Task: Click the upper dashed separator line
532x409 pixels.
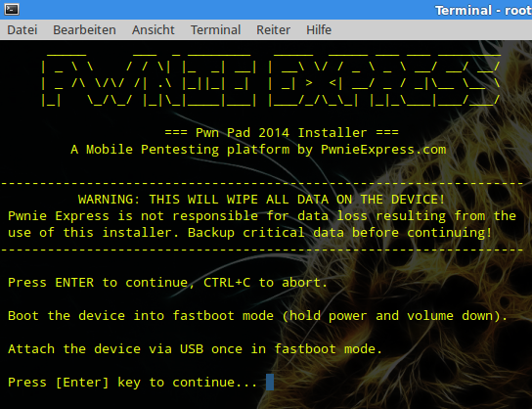Action: click(263, 183)
